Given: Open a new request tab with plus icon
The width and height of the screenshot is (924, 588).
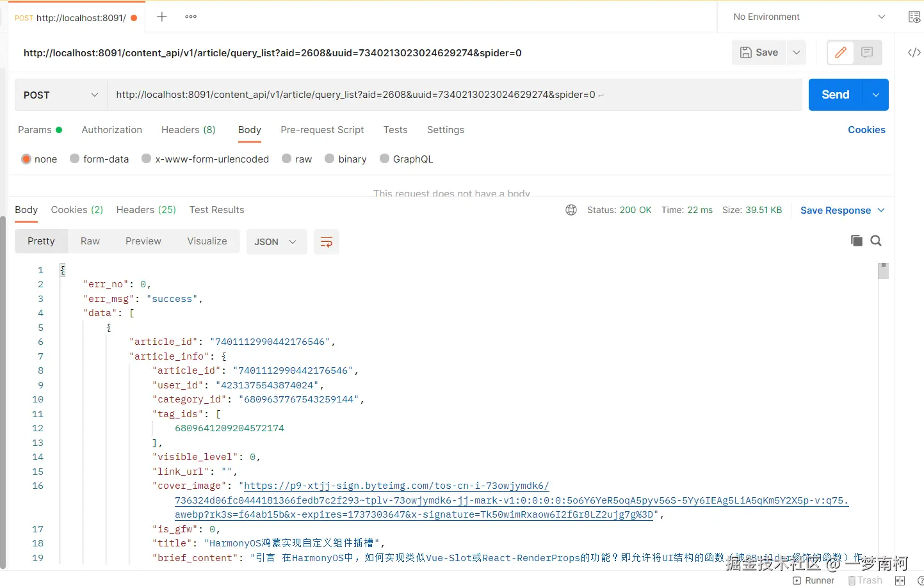Looking at the screenshot, I should (x=162, y=17).
